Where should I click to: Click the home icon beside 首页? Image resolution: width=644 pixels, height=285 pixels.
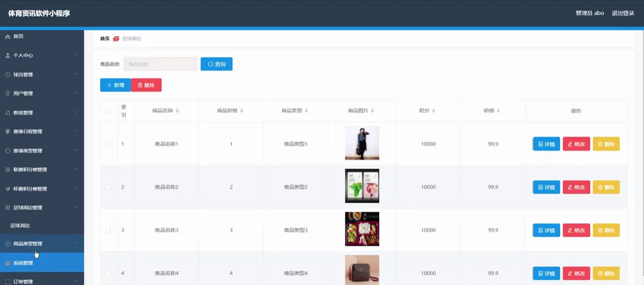[8, 37]
